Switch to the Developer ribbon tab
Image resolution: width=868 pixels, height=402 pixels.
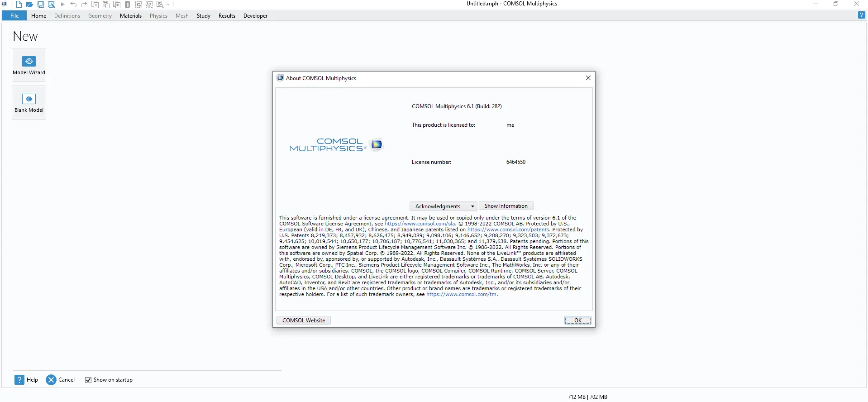(255, 16)
